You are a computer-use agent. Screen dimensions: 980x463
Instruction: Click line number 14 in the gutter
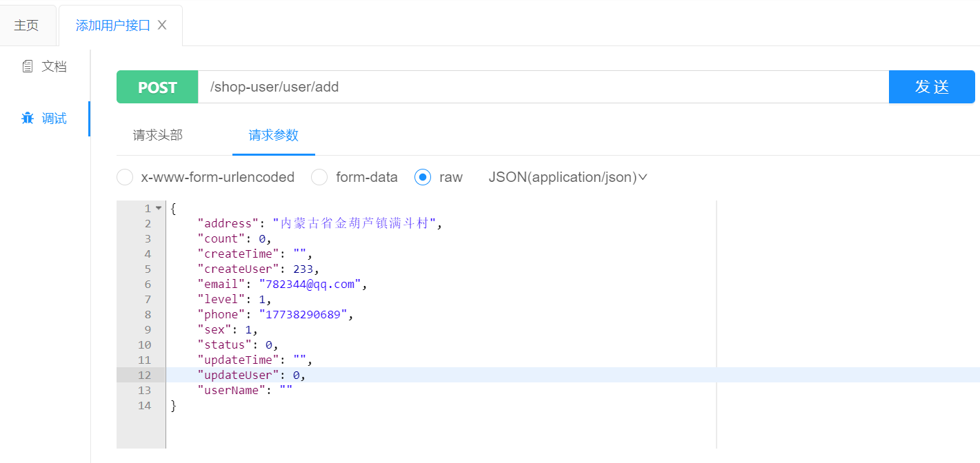click(144, 405)
